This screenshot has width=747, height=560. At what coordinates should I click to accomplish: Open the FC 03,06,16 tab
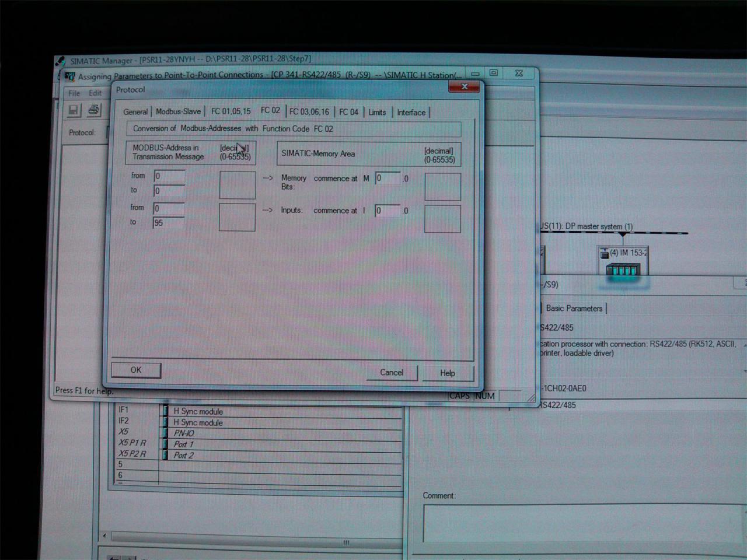309,112
